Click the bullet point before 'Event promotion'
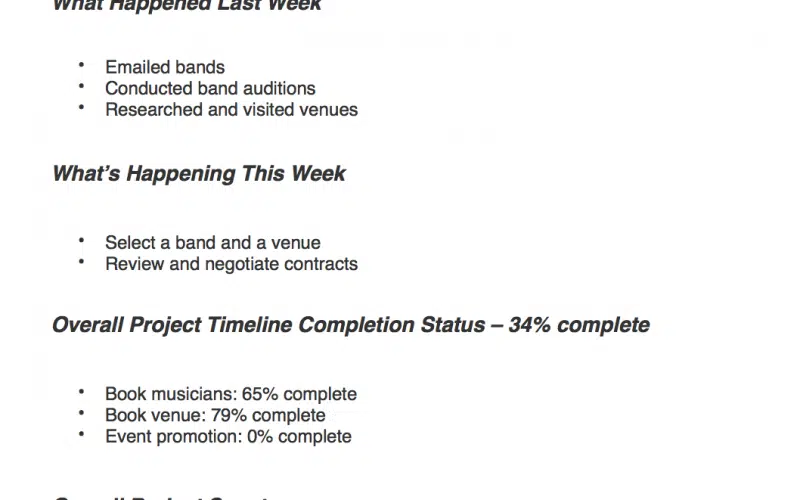Viewport: 800px width, 500px height. pos(81,435)
